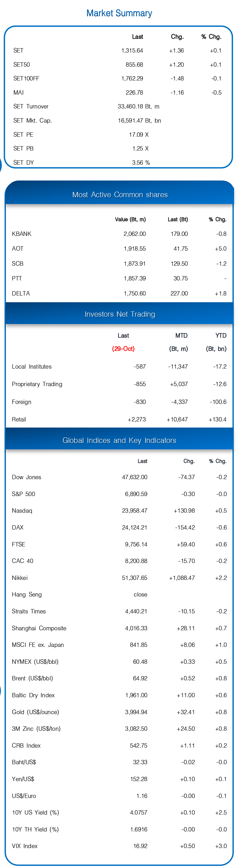Select the SET index row label

pos(18,51)
